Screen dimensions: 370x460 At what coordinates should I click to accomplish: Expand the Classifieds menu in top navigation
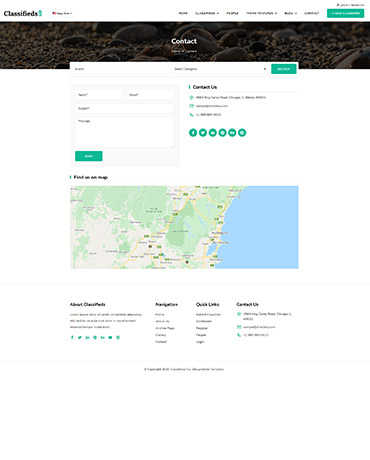[207, 13]
